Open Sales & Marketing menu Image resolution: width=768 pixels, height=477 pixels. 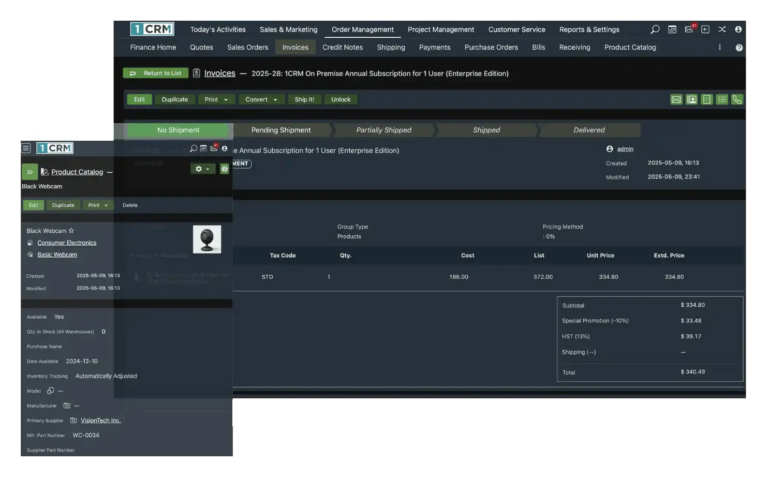(x=288, y=29)
